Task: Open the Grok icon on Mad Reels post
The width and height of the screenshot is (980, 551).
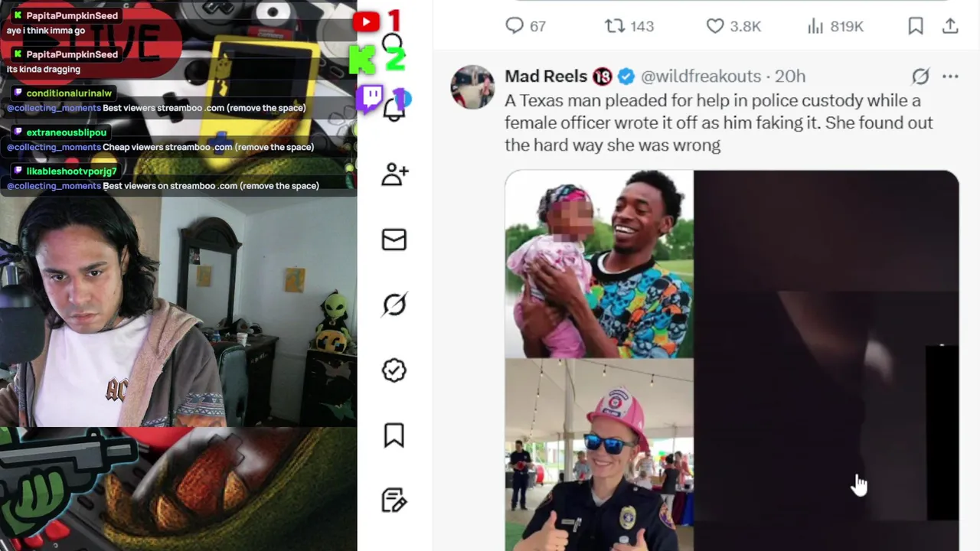Action: [920, 77]
